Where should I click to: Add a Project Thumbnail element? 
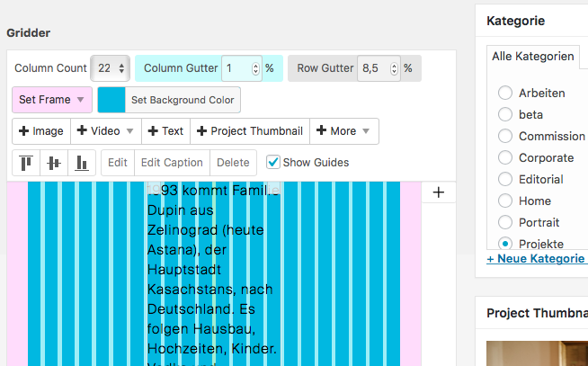[x=250, y=131]
